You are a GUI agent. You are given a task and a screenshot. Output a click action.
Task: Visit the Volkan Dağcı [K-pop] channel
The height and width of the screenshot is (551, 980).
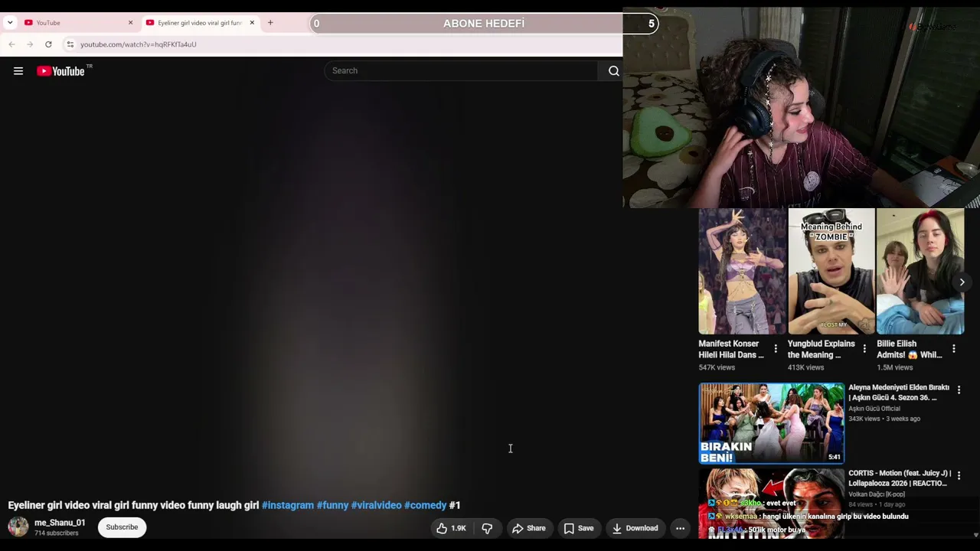pos(877,494)
